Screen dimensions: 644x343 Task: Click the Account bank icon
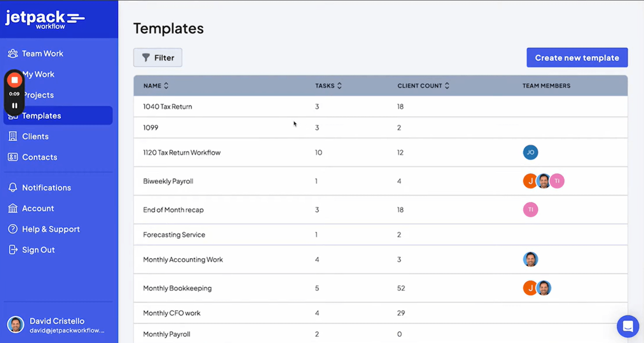pyautogui.click(x=13, y=208)
